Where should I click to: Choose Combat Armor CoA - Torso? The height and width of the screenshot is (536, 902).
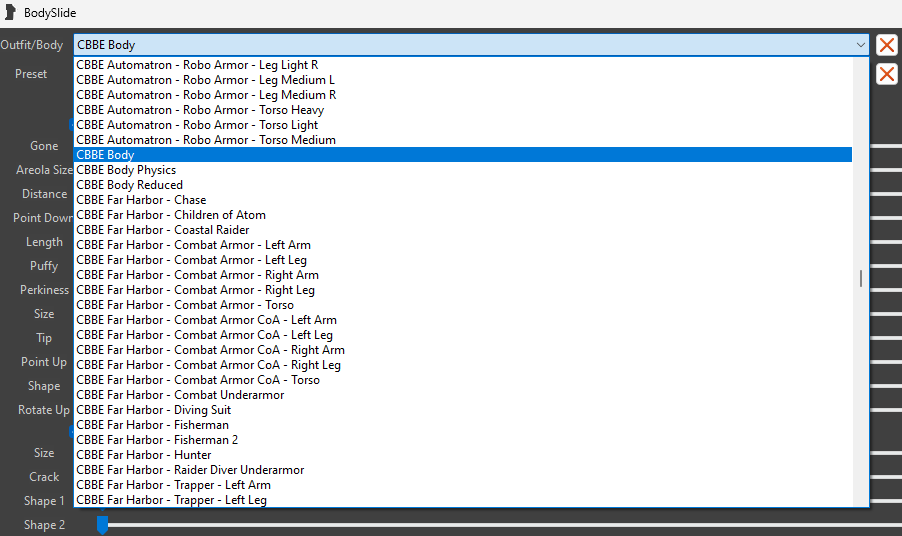(463, 380)
